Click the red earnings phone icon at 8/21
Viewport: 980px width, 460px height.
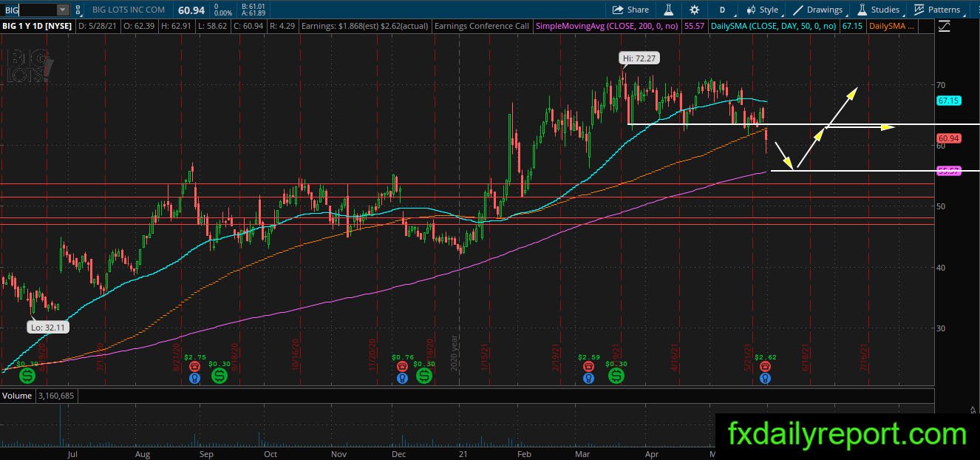pos(194,365)
